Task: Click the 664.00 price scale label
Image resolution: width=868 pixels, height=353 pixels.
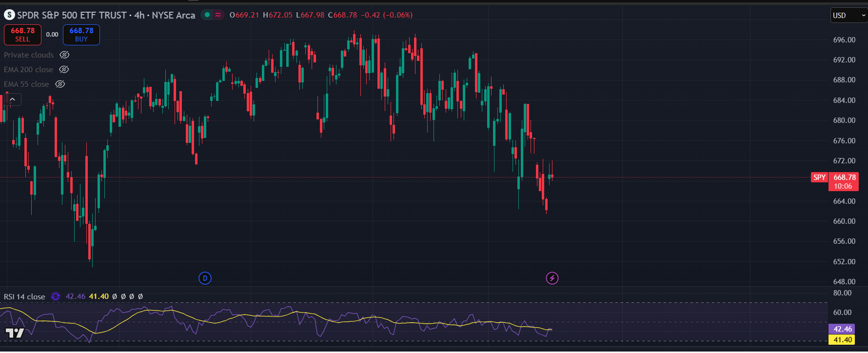Action: pos(844,201)
